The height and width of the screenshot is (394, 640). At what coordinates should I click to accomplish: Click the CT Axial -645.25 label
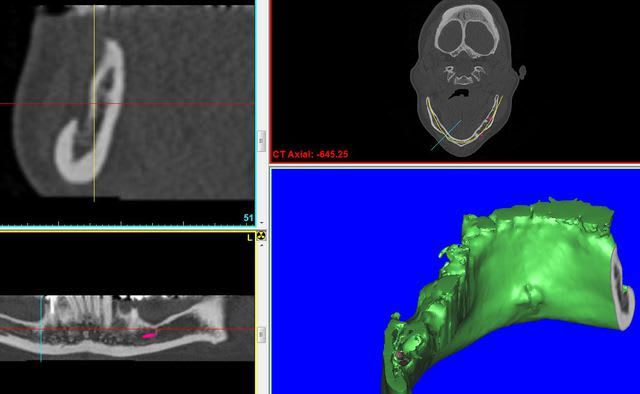tap(310, 154)
